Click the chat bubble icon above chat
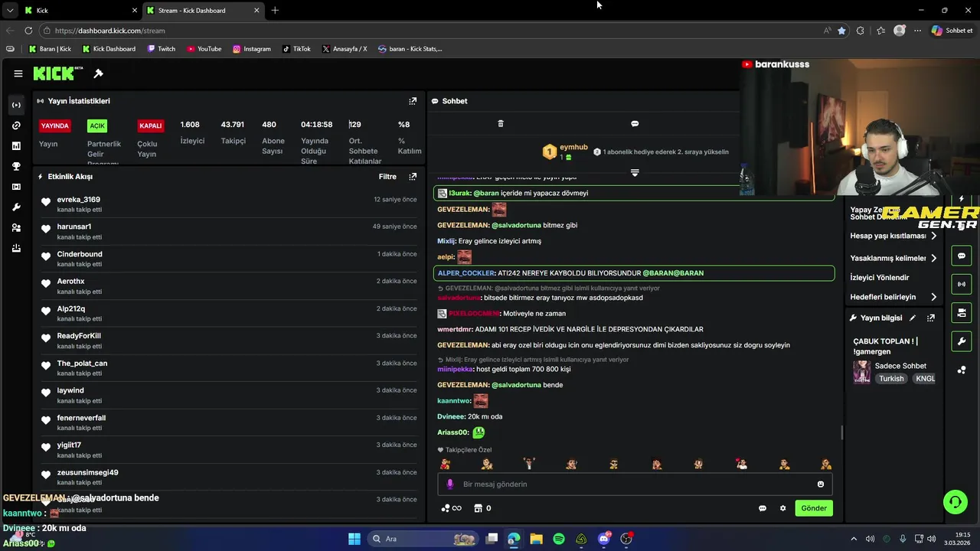 tap(635, 123)
